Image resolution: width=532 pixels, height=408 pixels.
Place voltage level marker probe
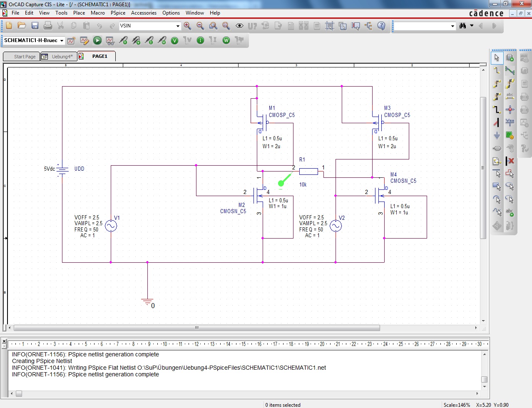pyautogui.click(x=123, y=40)
